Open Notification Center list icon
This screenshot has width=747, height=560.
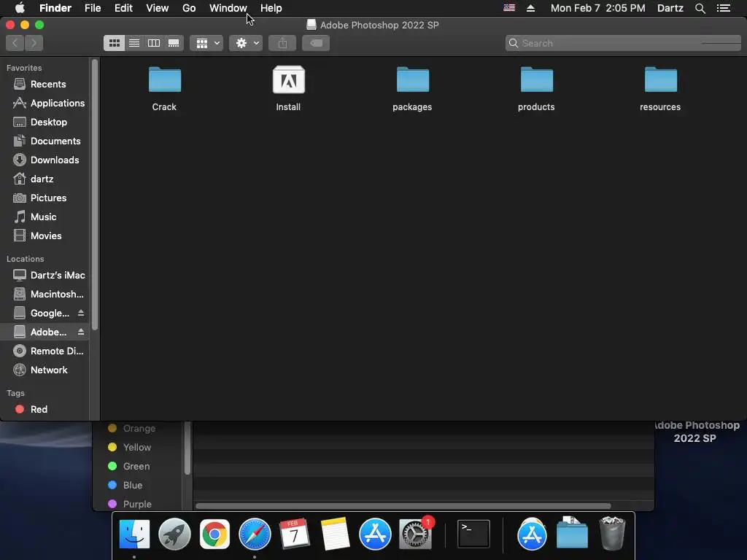click(724, 8)
